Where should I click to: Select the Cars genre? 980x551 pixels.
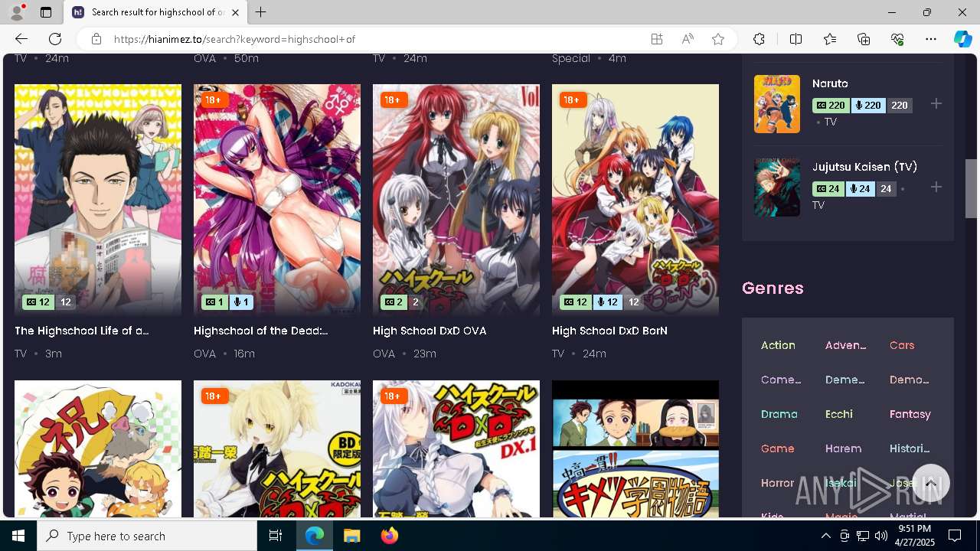pos(902,345)
